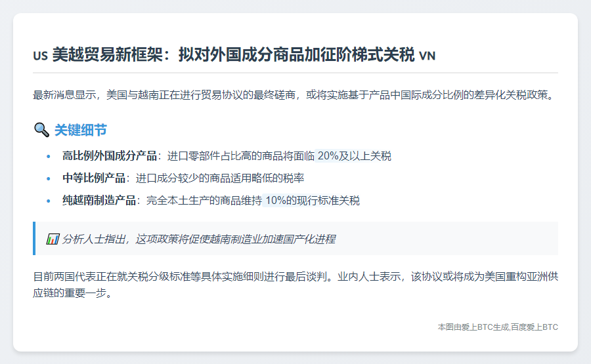The height and width of the screenshot is (364, 591).
Task: Click the VN label after the headline
Action: coord(427,56)
